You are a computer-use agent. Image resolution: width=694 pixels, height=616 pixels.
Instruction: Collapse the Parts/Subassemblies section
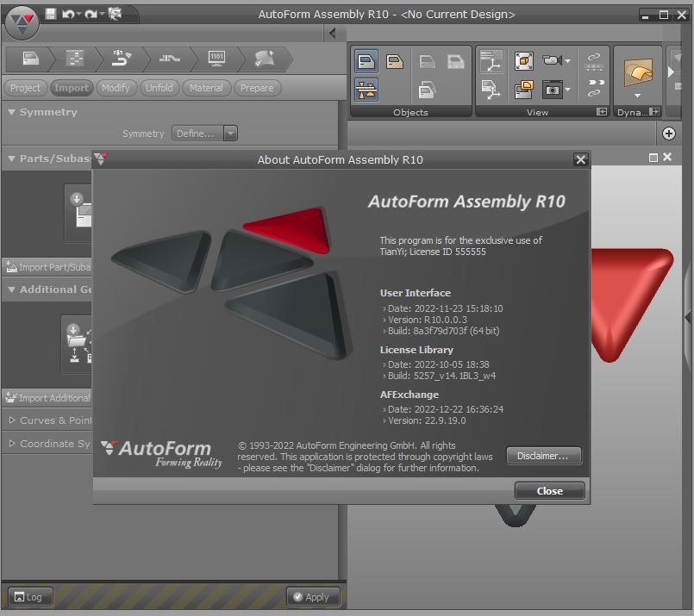coord(12,159)
